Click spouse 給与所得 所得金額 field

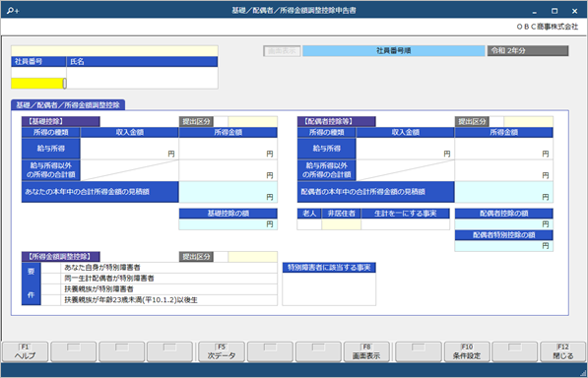503,149
